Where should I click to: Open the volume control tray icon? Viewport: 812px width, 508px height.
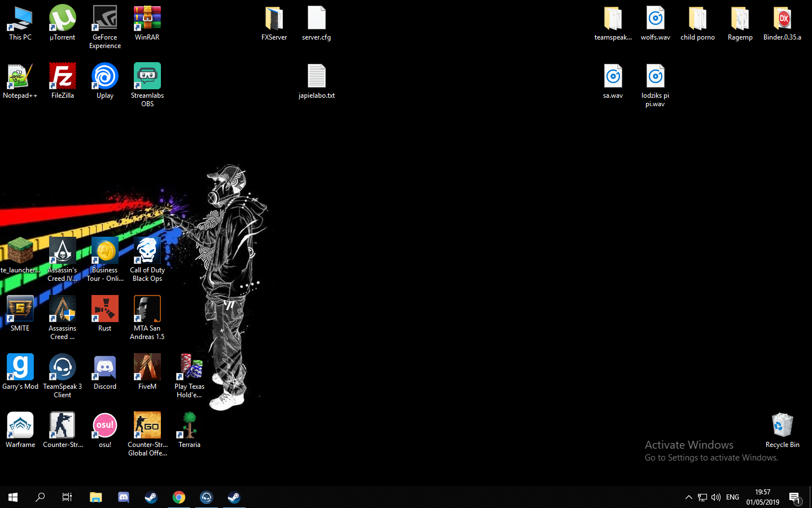[x=716, y=497]
